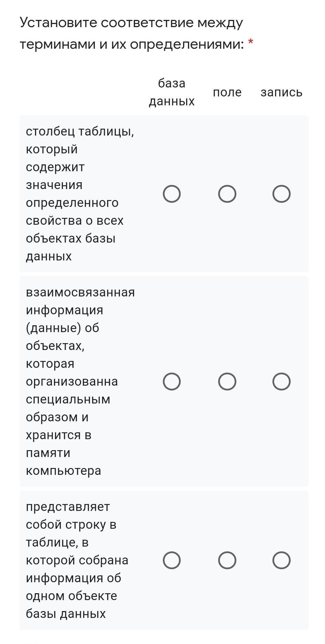This screenshot has width=325, height=644.
Task: Click the words 'памяти компьютера' in second definition
Action: pos(64,461)
